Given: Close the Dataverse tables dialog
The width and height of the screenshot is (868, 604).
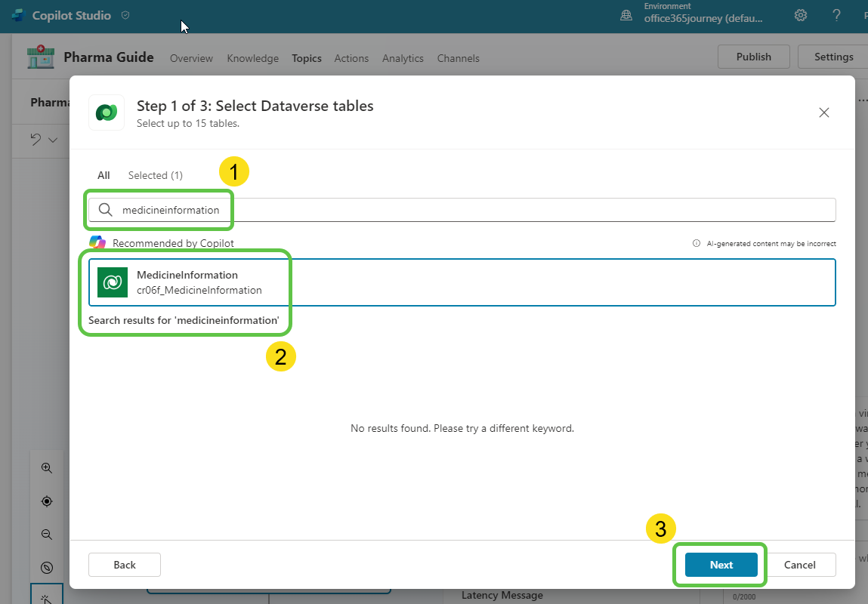Looking at the screenshot, I should [824, 112].
